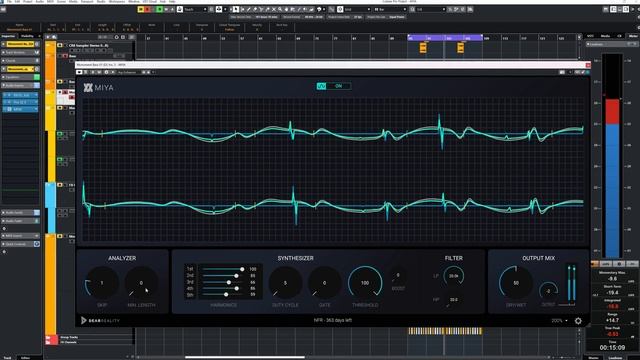Click the green Read automation button in toolbar
The image size is (640, 360).
(160, 9)
